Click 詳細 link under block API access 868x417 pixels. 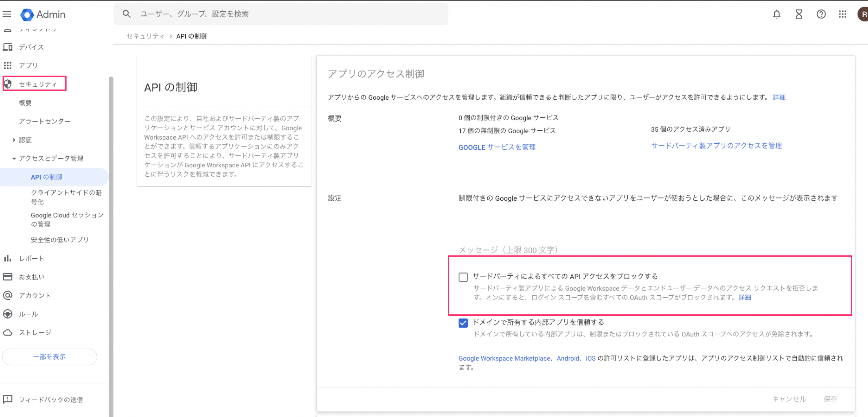(745, 297)
